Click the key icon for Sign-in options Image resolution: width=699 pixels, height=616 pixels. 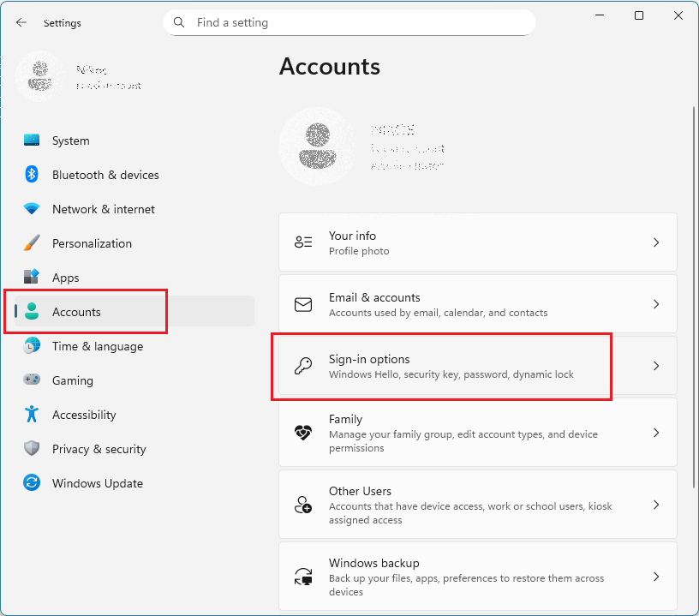coord(303,366)
